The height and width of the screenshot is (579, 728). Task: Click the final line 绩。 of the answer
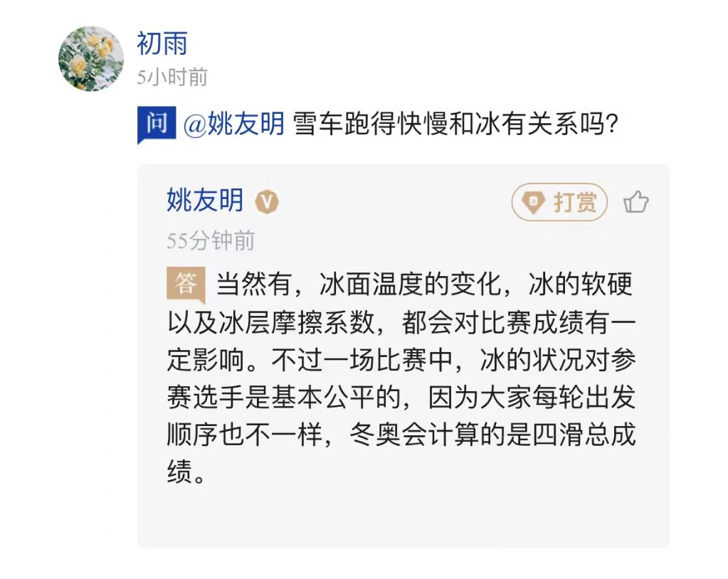pyautogui.click(x=186, y=473)
